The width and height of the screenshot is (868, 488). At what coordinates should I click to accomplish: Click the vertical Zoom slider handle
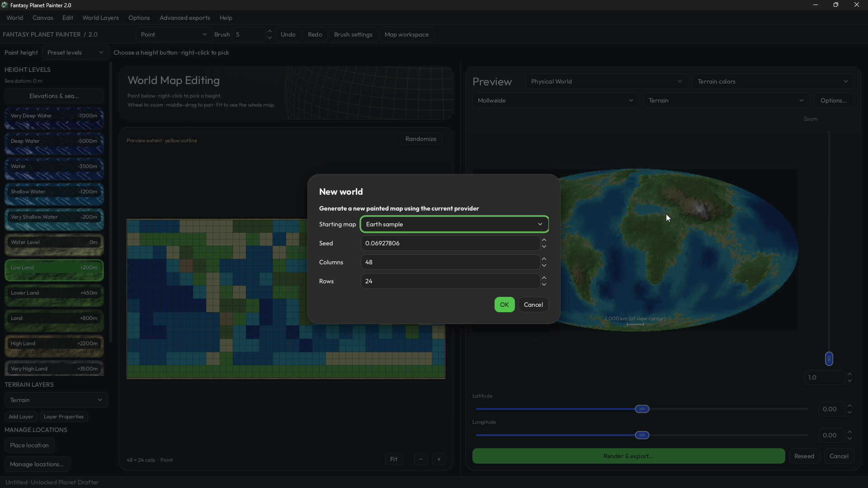click(829, 359)
